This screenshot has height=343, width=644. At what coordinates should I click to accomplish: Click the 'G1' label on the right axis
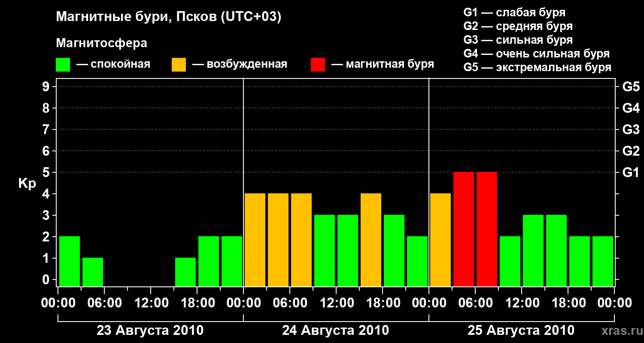coord(631,172)
